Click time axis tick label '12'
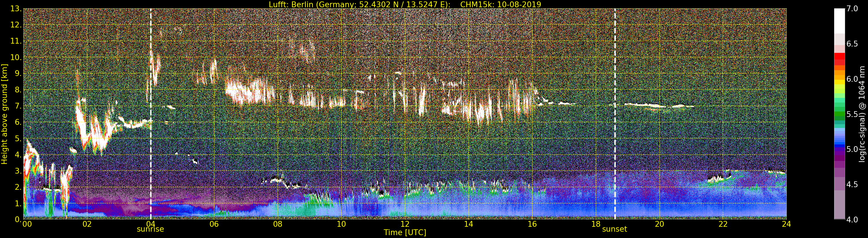The image size is (868, 238). tap(405, 224)
